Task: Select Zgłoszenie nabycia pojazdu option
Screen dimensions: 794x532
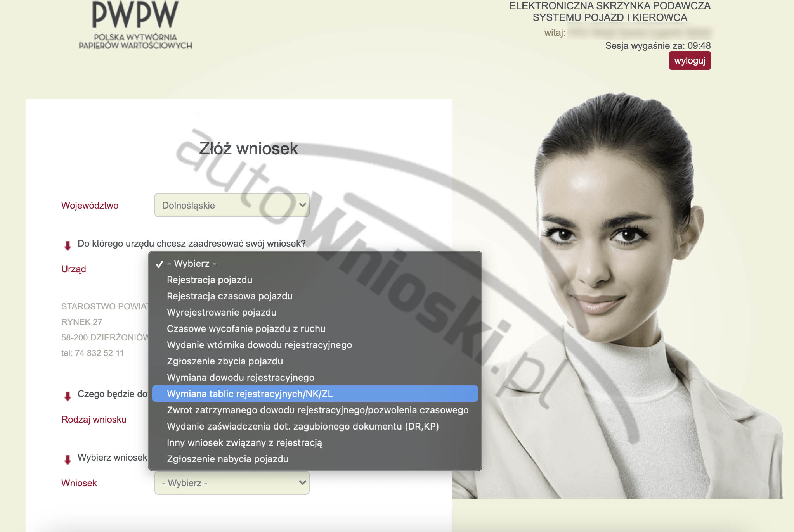Action: (x=227, y=459)
